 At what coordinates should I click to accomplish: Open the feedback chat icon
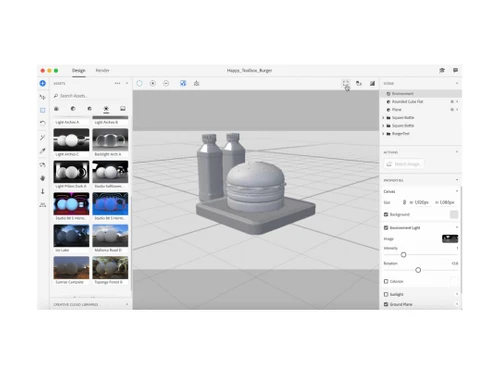point(455,70)
